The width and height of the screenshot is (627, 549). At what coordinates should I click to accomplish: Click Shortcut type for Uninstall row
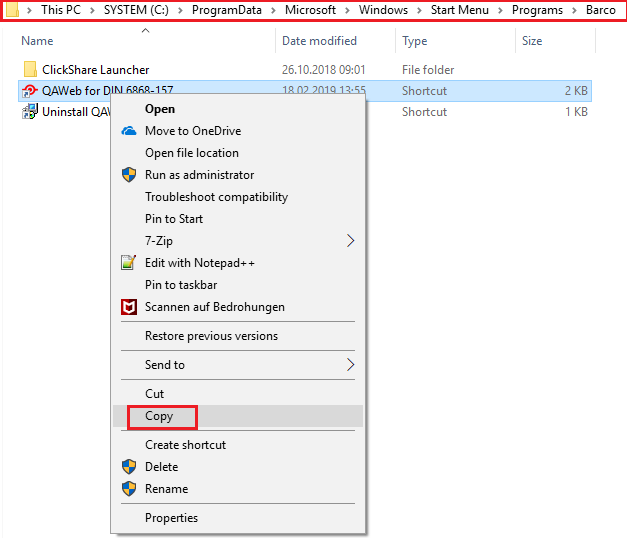(x=424, y=112)
